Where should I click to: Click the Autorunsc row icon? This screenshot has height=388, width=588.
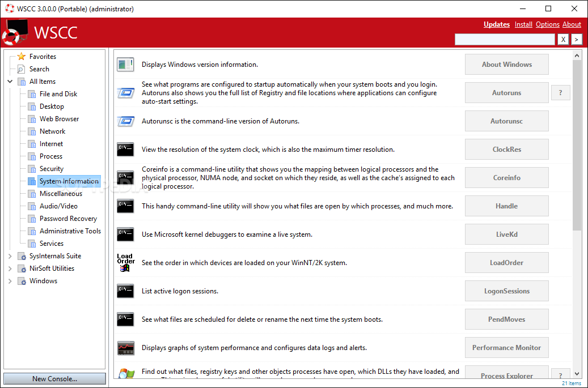(x=125, y=121)
